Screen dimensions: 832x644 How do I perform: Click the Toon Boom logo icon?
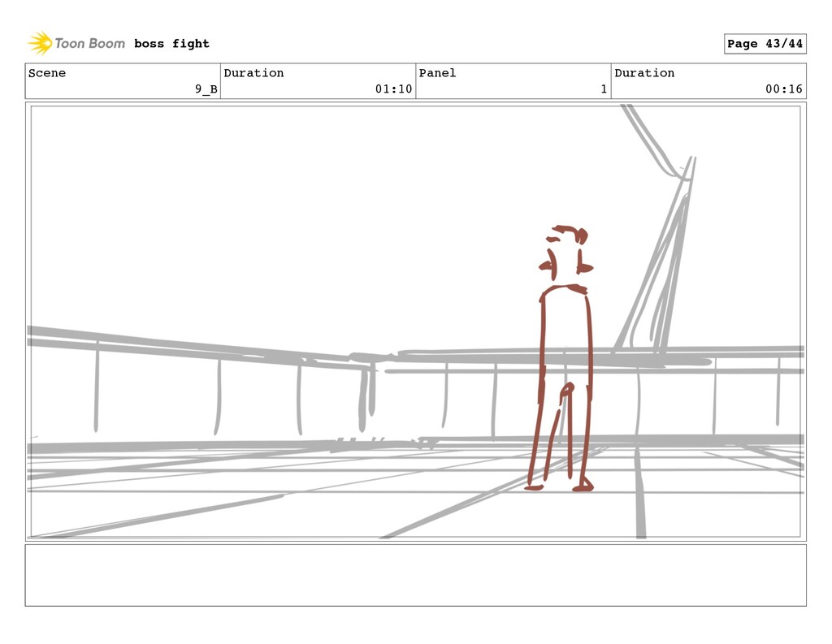coord(40,43)
